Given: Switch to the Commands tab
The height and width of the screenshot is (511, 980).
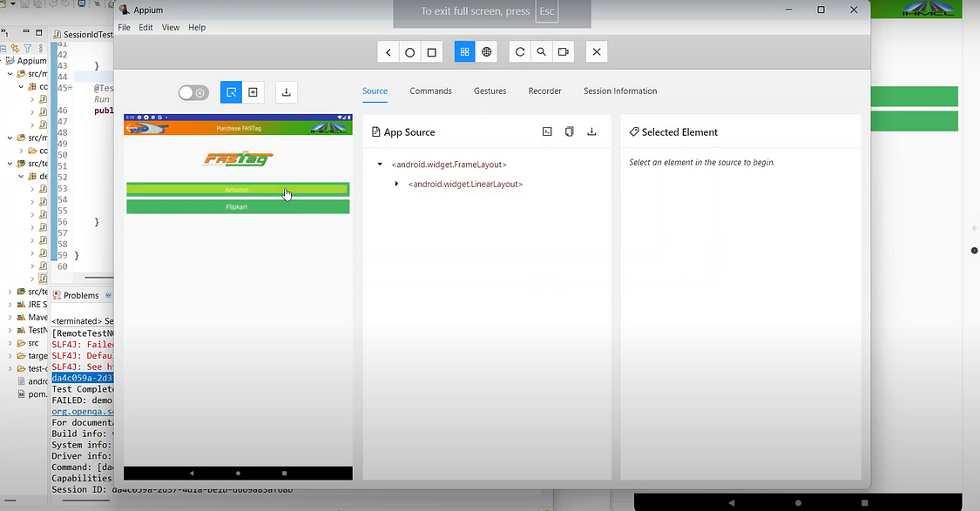Looking at the screenshot, I should tap(430, 91).
